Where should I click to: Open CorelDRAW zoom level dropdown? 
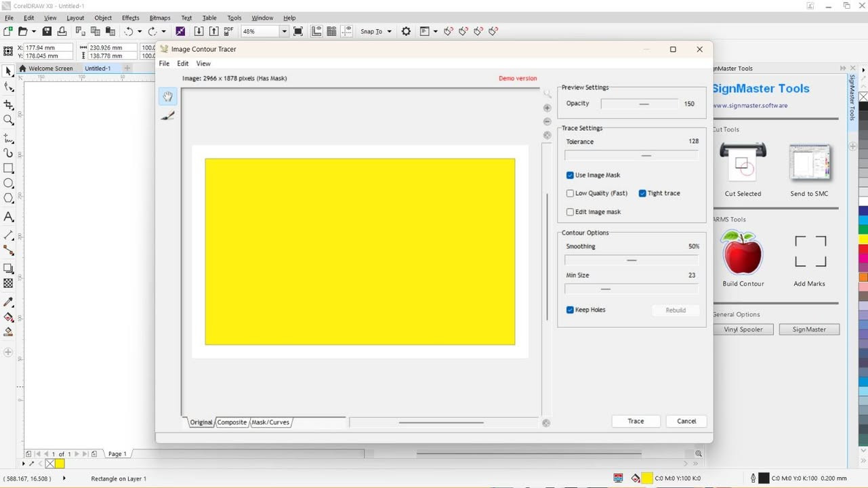click(x=284, y=31)
